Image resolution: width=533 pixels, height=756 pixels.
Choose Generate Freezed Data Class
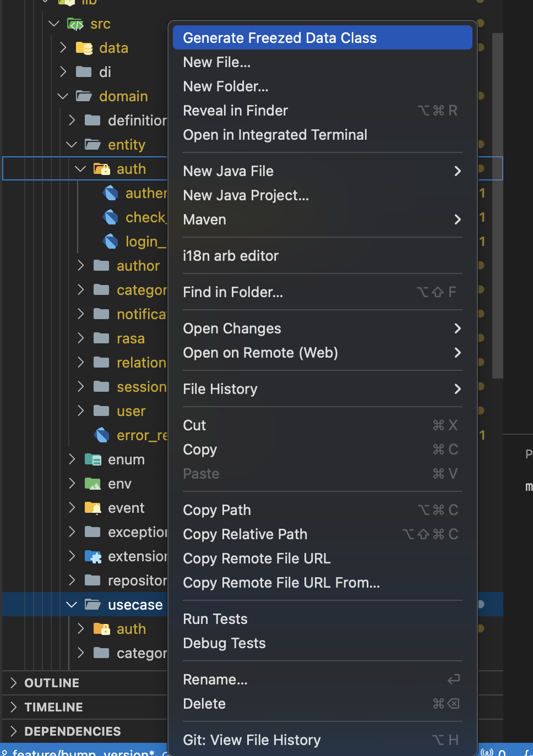280,38
